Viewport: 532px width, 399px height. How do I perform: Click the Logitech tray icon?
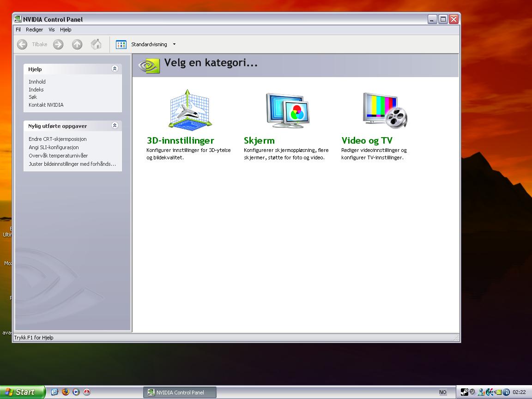click(x=490, y=392)
